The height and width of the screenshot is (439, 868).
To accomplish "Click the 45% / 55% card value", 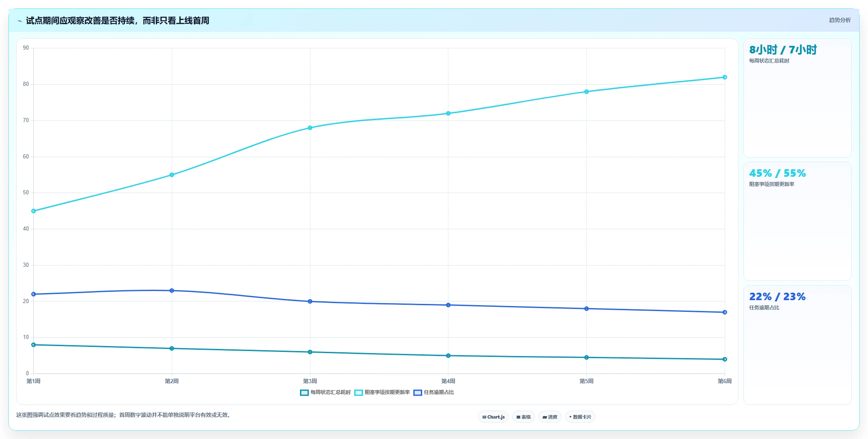I will tap(778, 173).
